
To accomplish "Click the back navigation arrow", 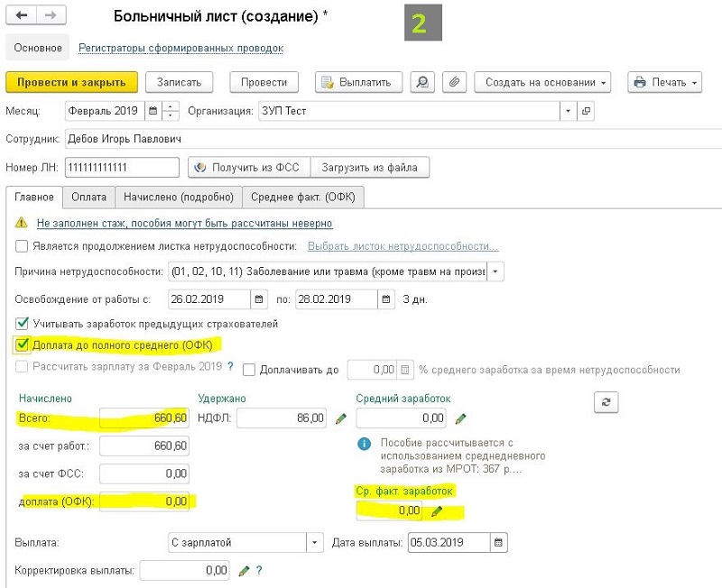I will 22,16.
